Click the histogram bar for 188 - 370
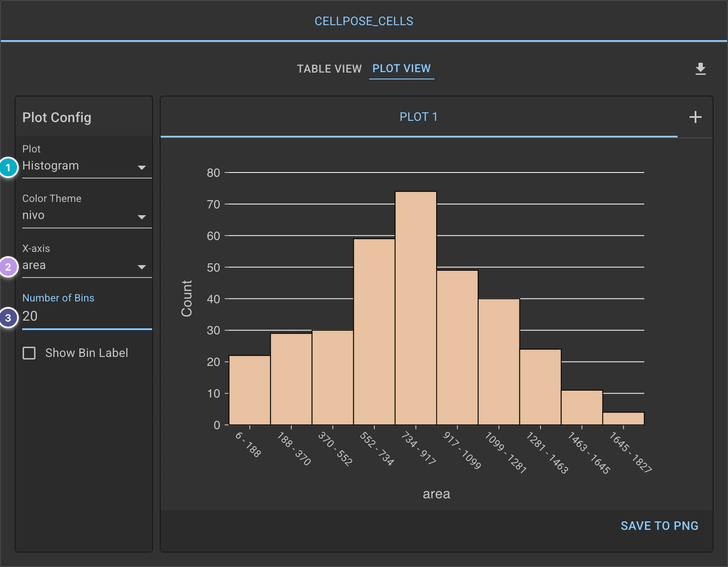Screen dimensions: 728x567 (291, 379)
